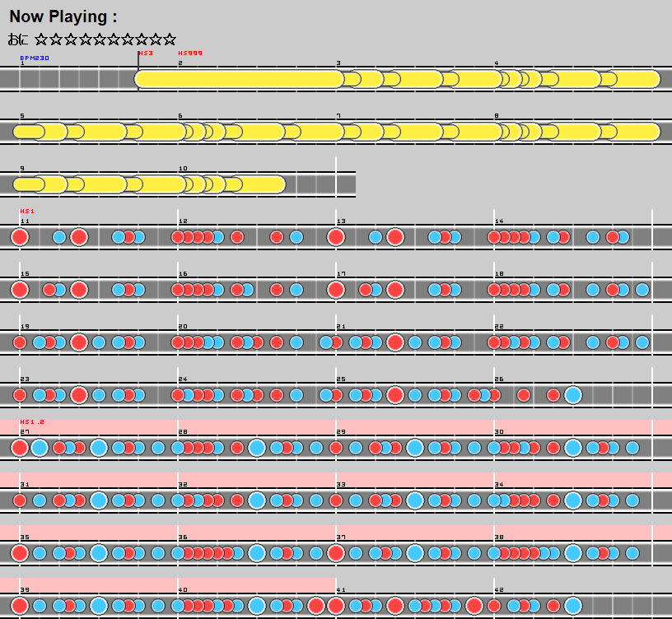The height and width of the screenshot is (619, 672).
Task: Click measure number 31 label
Action: click(x=25, y=485)
